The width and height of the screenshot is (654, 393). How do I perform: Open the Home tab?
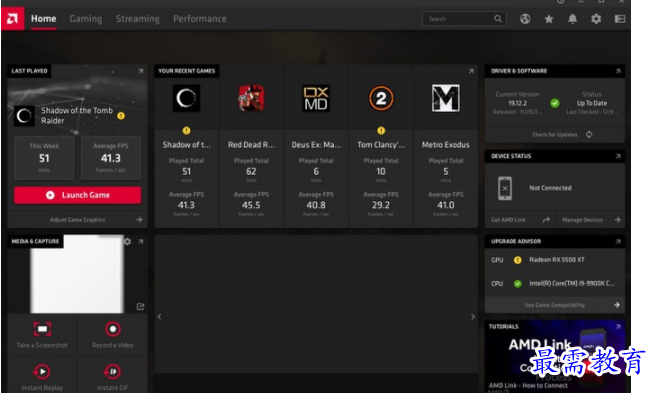pyautogui.click(x=43, y=19)
